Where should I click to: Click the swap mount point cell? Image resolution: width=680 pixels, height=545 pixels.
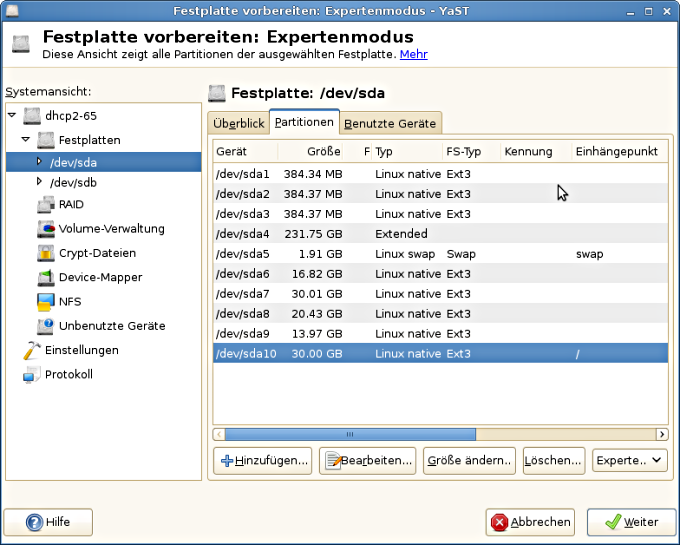point(589,254)
